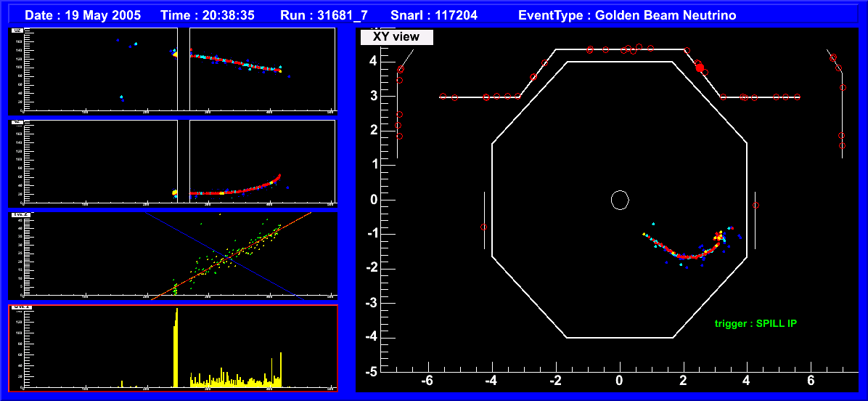Click the date field showing 19 May 2005
Viewport: 868px width, 401px height.
coord(83,15)
